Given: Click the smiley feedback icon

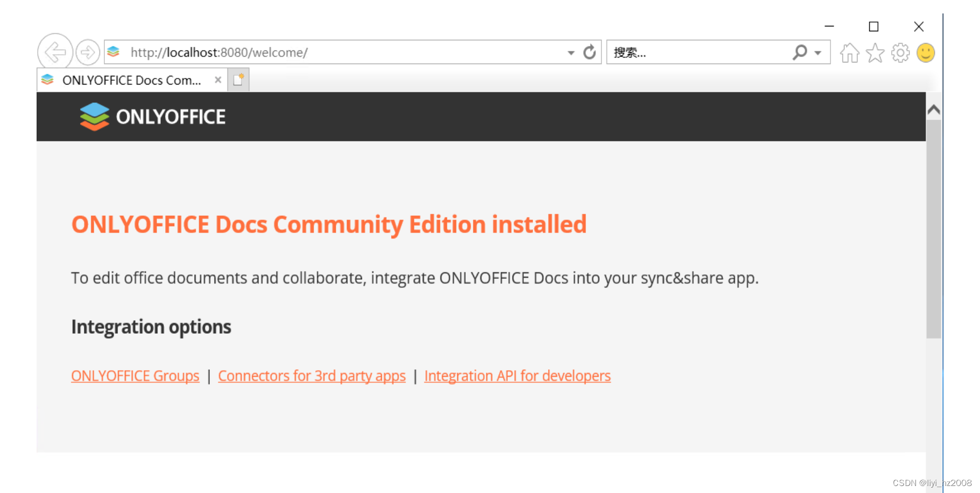Looking at the screenshot, I should (x=926, y=53).
